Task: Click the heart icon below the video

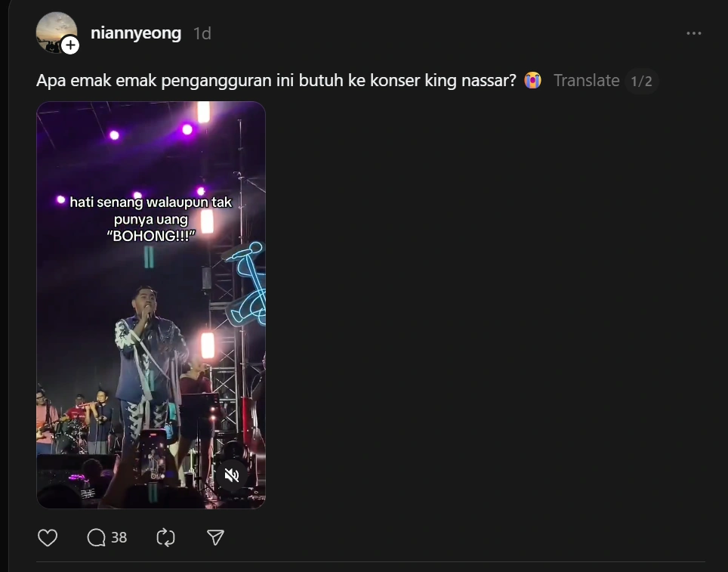Action: (48, 537)
